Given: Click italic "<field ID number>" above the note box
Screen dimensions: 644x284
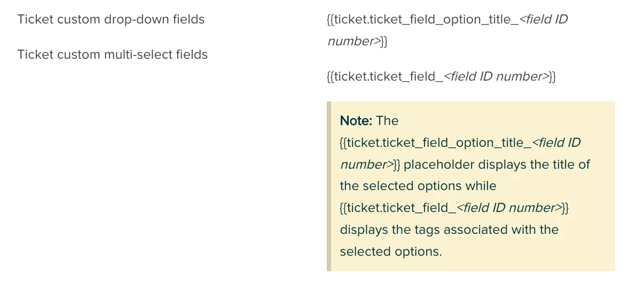Looking at the screenshot, I should 496,77.
